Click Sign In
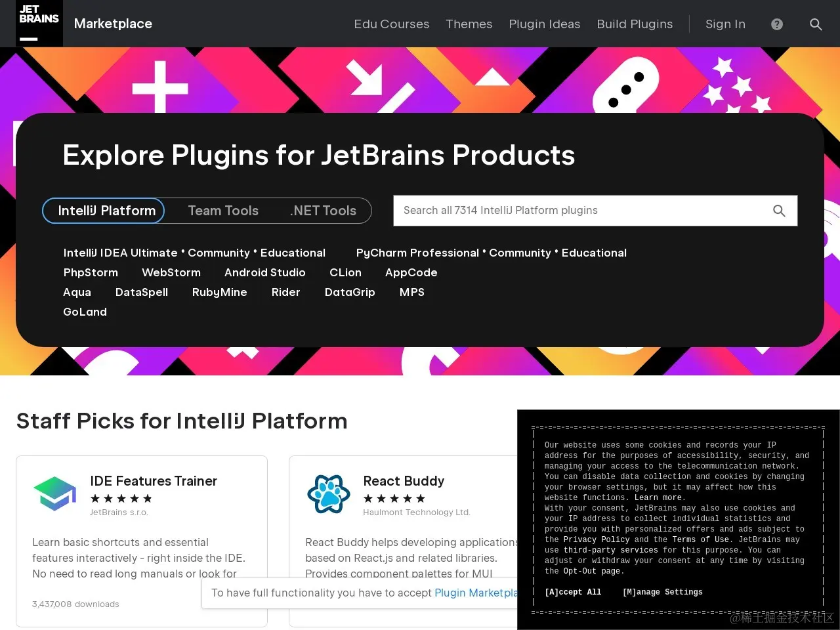840x630 pixels. (725, 24)
